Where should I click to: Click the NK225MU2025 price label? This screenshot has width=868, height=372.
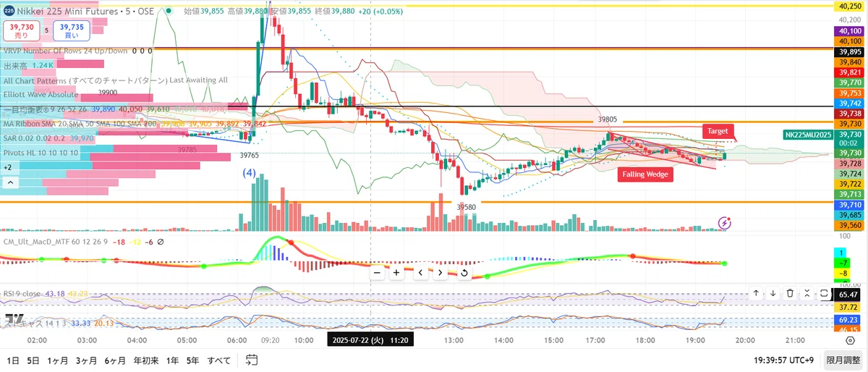click(x=808, y=135)
